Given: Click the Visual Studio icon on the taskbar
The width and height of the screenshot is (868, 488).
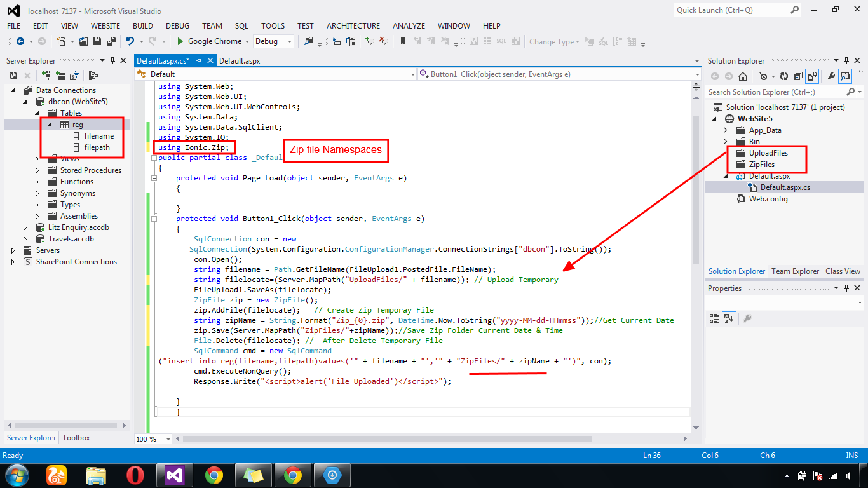Looking at the screenshot, I should tap(175, 475).
